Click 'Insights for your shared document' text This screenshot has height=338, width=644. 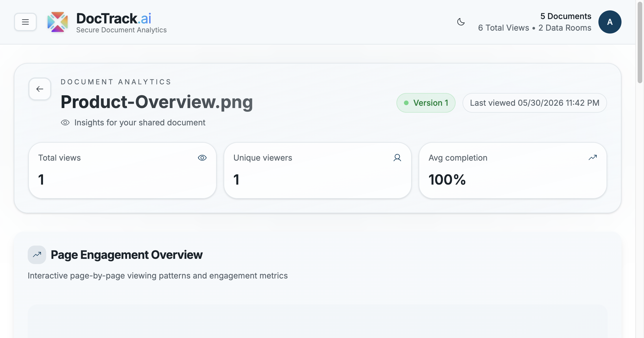click(x=140, y=122)
